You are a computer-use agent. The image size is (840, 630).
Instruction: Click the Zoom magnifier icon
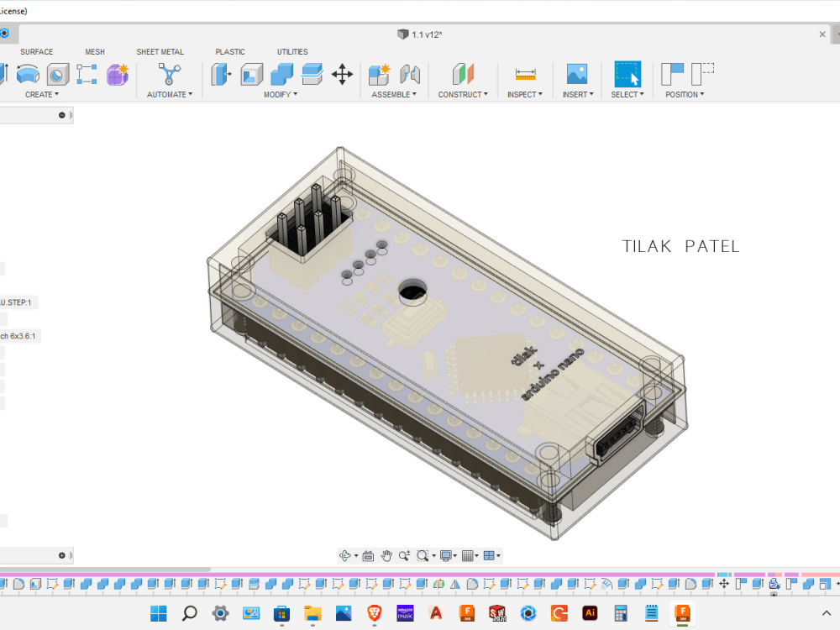(405, 555)
